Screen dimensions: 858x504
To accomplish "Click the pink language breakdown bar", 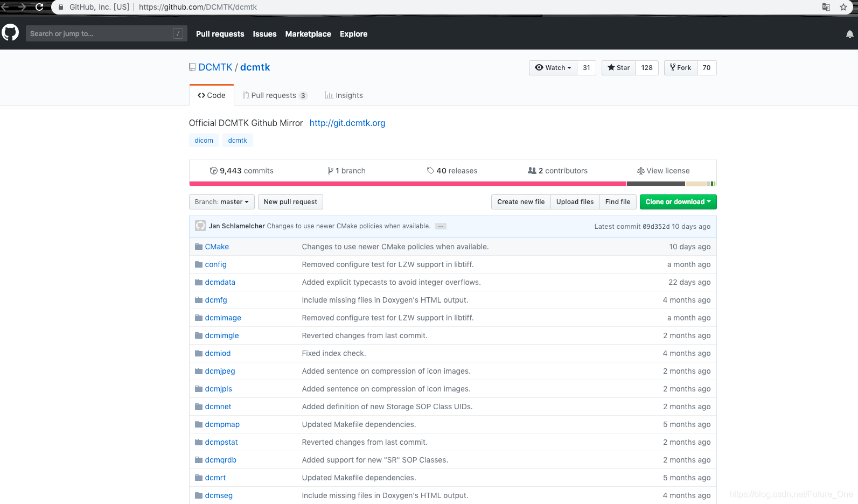I will (x=408, y=184).
